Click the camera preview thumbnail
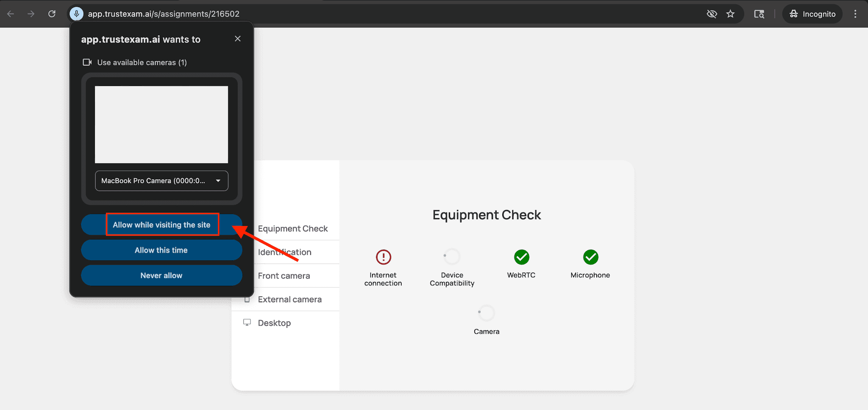This screenshot has height=410, width=868. pos(161,125)
